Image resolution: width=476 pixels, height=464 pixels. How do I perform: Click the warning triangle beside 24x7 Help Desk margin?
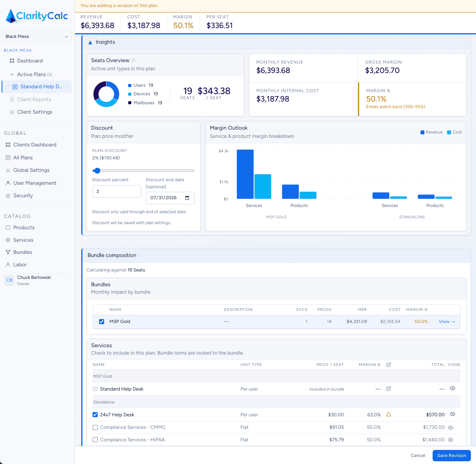[x=388, y=414]
